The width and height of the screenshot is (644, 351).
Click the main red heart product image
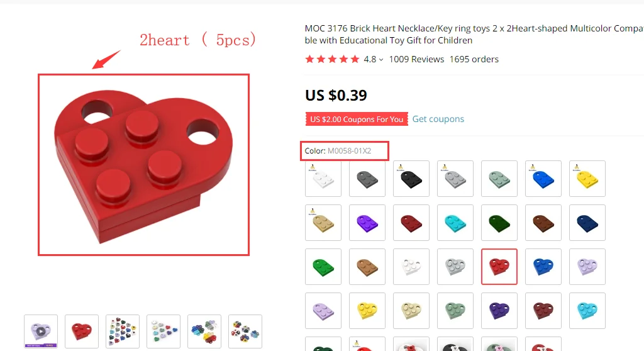tap(144, 165)
